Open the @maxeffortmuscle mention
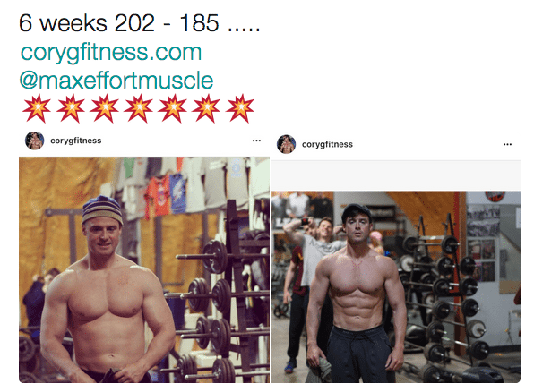Viewport: 534px width, 392px height. [x=116, y=81]
